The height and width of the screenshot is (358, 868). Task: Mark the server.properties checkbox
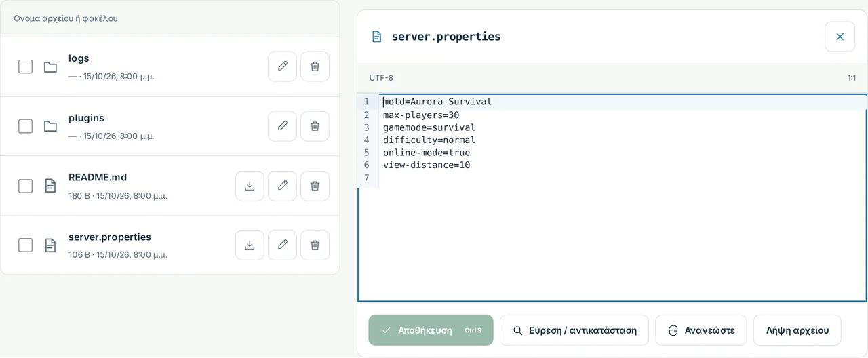pos(25,245)
